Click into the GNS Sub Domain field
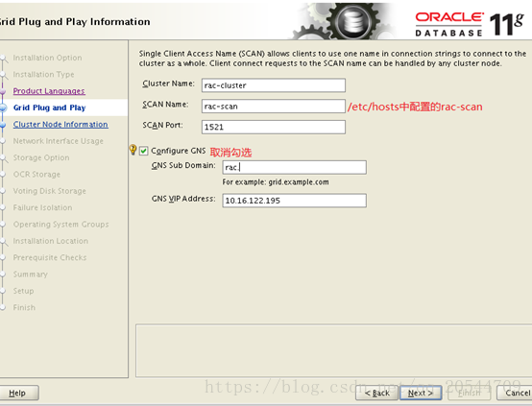The image size is (532, 406). 294,167
